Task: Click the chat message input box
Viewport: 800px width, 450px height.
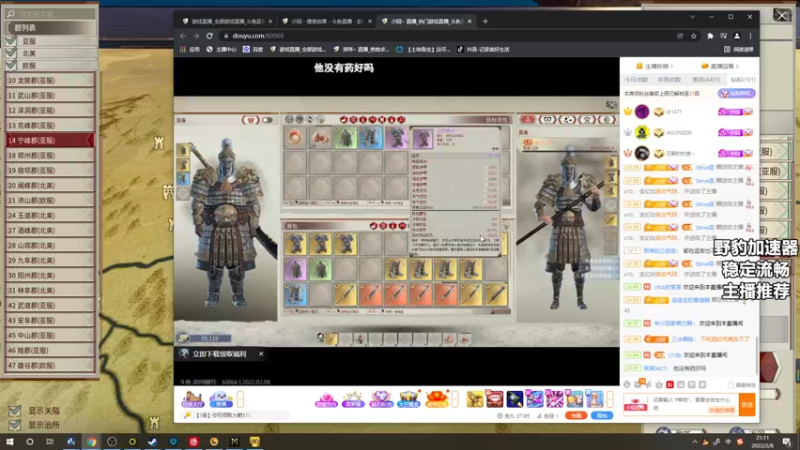Action: pos(694,405)
